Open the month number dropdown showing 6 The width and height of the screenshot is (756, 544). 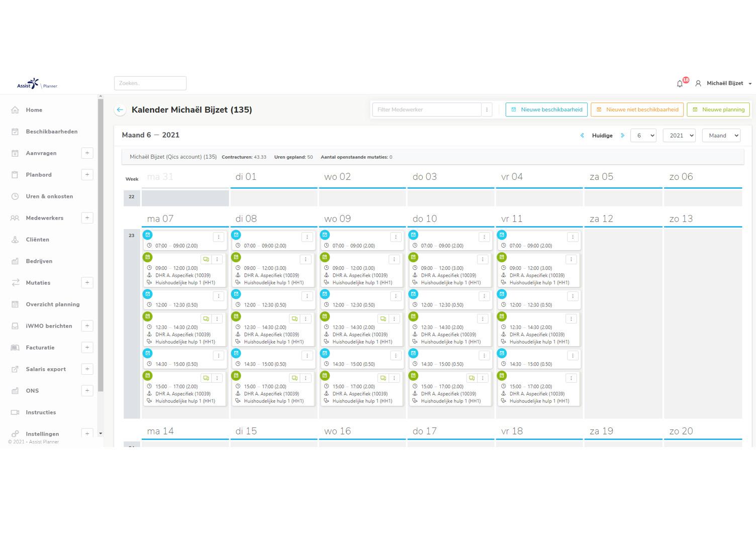643,136
